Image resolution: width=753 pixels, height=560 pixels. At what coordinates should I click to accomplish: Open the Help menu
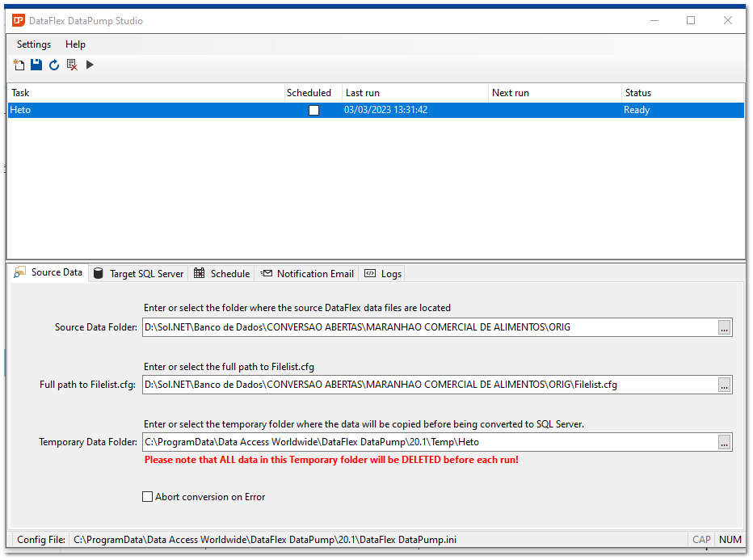tap(75, 44)
